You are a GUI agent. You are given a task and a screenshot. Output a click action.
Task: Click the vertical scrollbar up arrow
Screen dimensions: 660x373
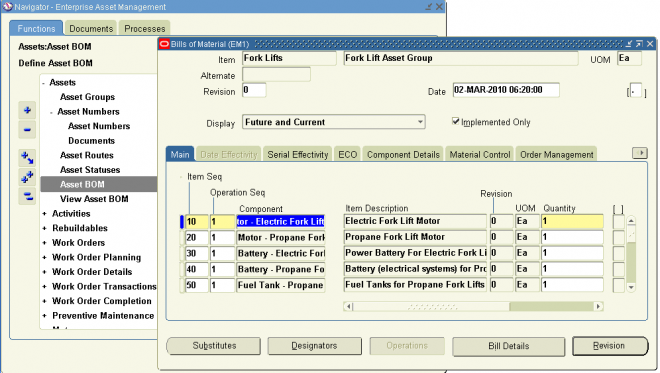pos(631,221)
